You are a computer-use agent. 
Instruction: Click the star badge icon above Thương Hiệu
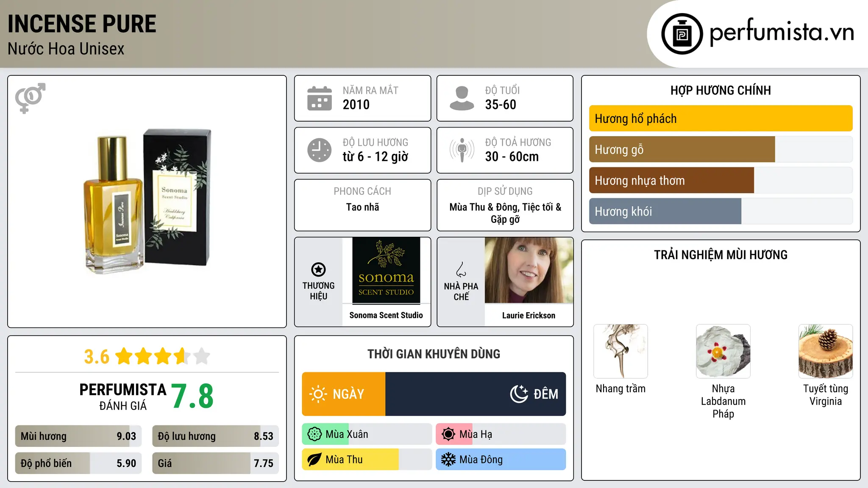point(318,269)
